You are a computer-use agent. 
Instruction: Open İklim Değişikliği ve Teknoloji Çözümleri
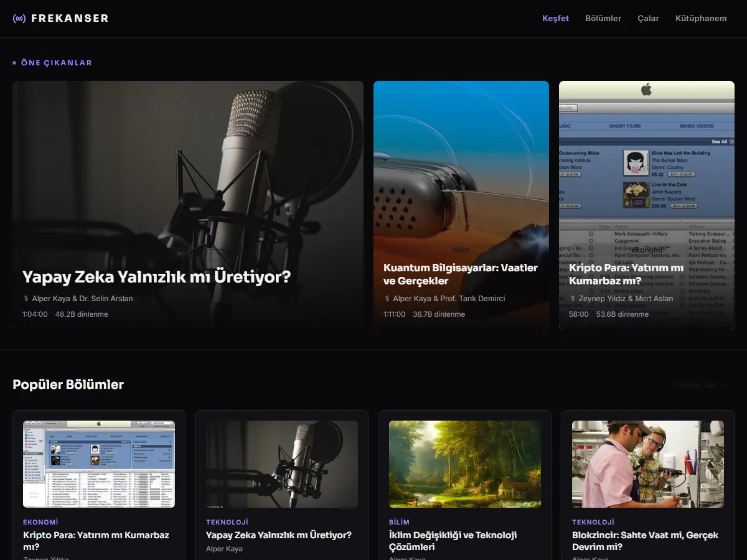pyautogui.click(x=453, y=541)
